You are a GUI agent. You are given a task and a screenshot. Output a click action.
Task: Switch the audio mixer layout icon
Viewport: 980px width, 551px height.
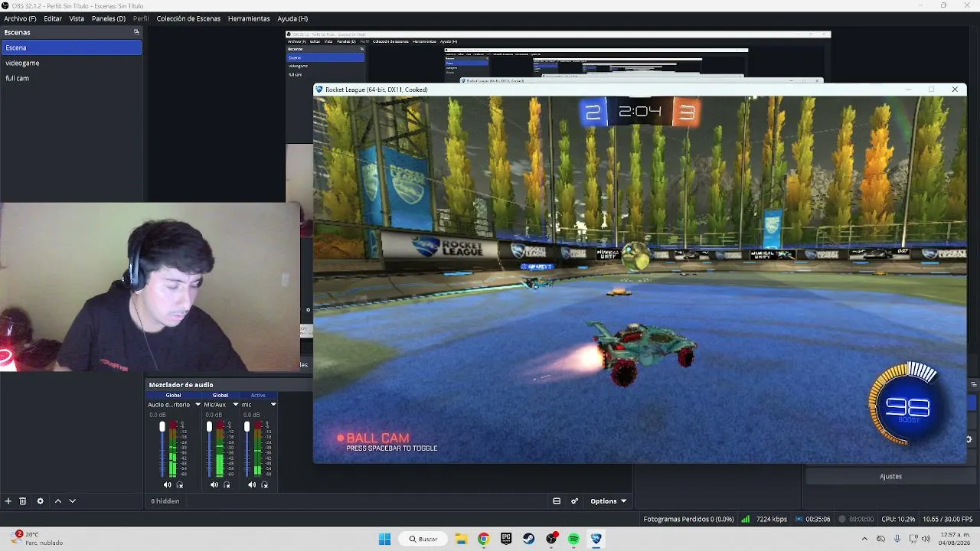tap(557, 501)
